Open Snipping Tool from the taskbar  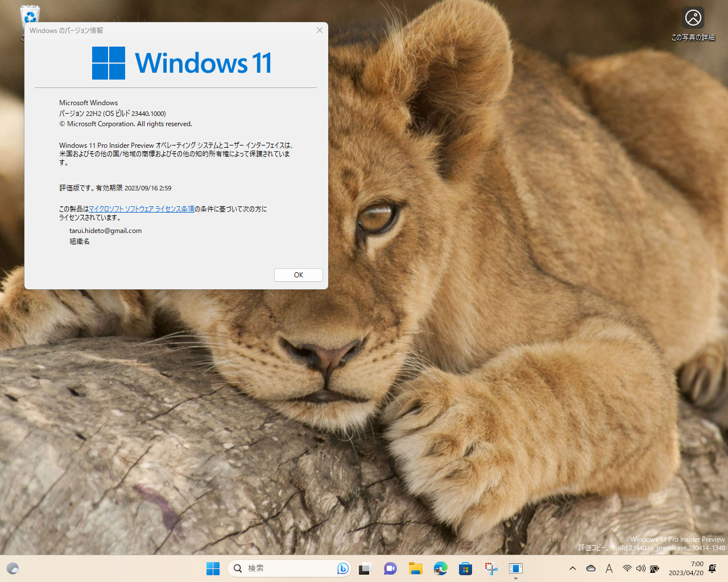[490, 568]
